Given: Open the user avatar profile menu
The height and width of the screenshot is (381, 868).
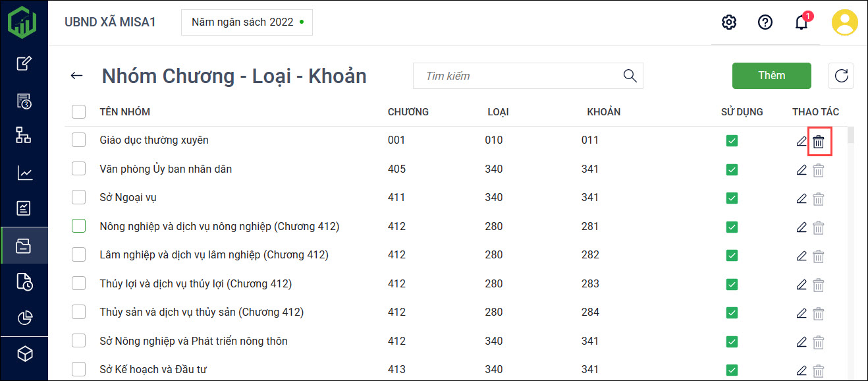Looking at the screenshot, I should 844,22.
